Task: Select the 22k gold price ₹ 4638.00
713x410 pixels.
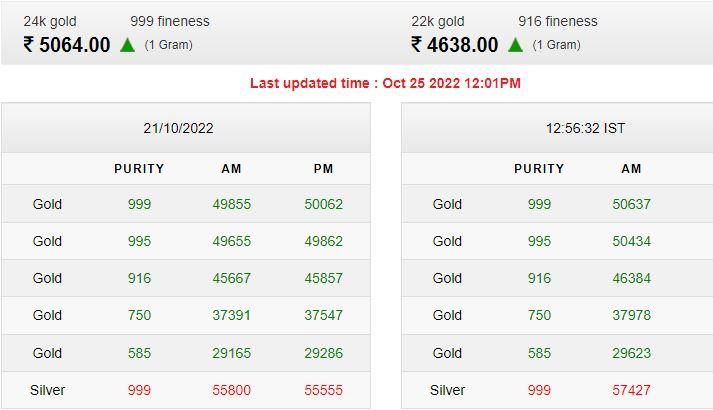Action: [454, 45]
